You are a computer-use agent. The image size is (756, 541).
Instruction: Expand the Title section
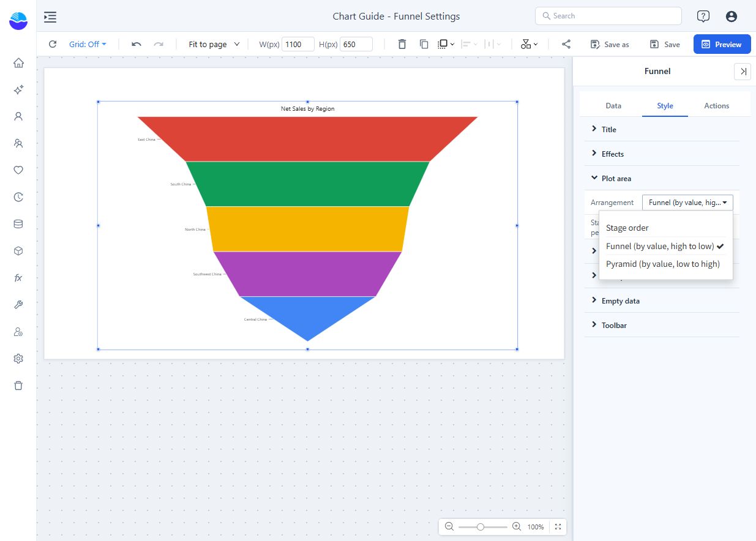(662, 129)
